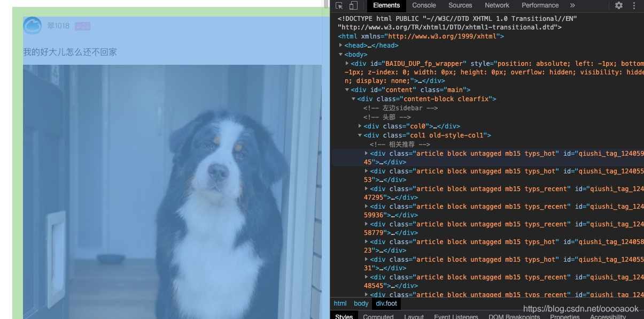Open the Performance tab
Image resolution: width=644 pixels, height=319 pixels.
tap(540, 5)
